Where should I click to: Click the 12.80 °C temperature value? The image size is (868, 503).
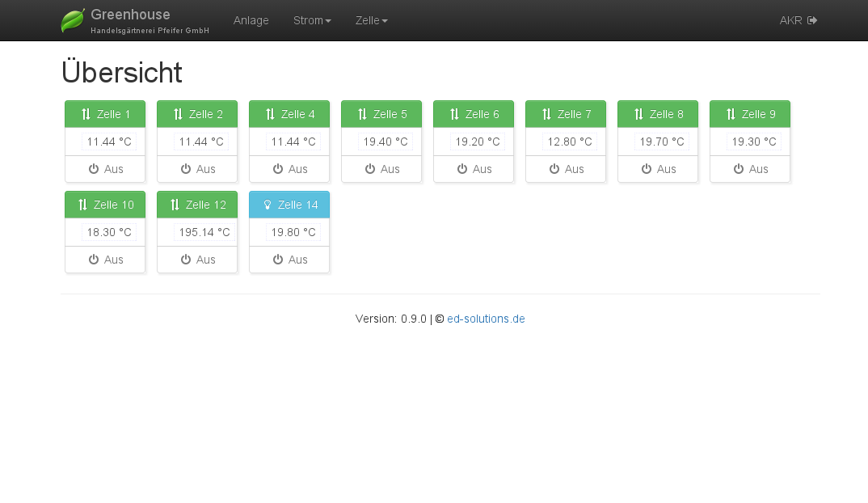(570, 142)
